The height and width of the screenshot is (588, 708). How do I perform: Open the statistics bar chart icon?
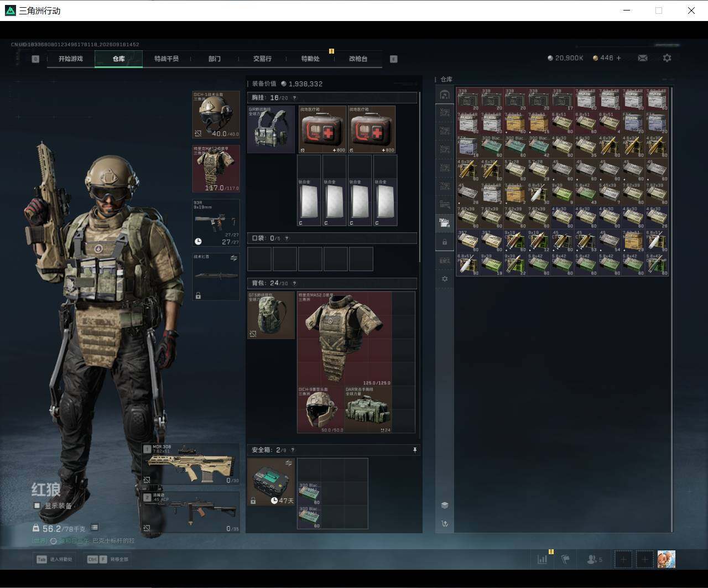[542, 559]
